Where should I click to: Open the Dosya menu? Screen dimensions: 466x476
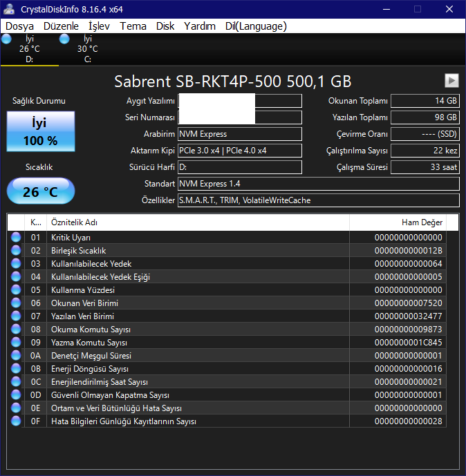(x=19, y=26)
